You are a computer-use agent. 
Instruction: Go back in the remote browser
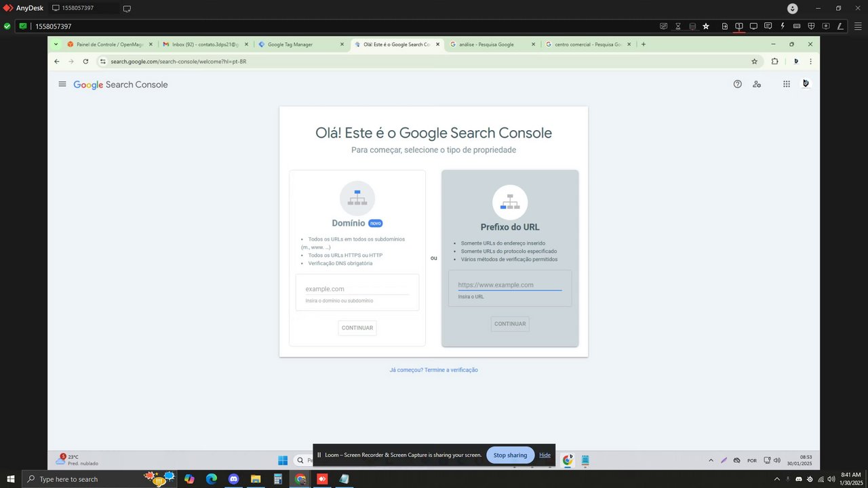pos(57,61)
